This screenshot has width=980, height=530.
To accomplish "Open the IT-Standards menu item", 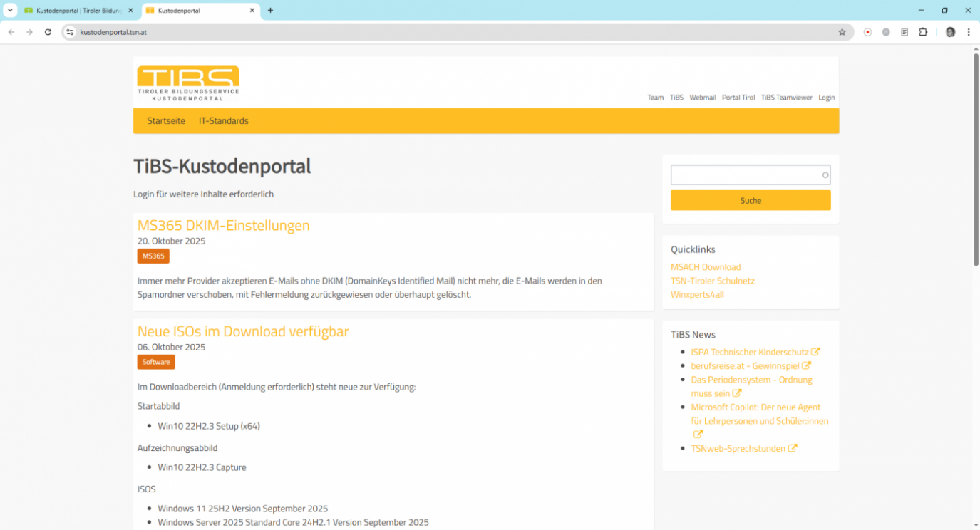I will 223,120.
